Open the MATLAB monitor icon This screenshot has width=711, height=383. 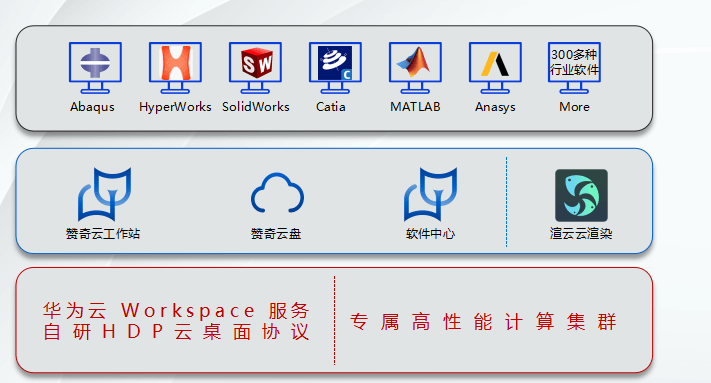(415, 68)
